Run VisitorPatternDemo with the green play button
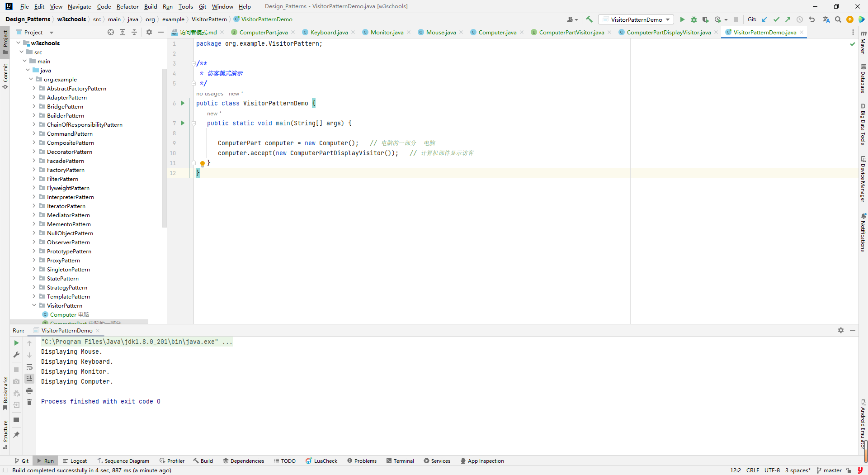Screen dimensions: 868x475 pyautogui.click(x=682, y=19)
